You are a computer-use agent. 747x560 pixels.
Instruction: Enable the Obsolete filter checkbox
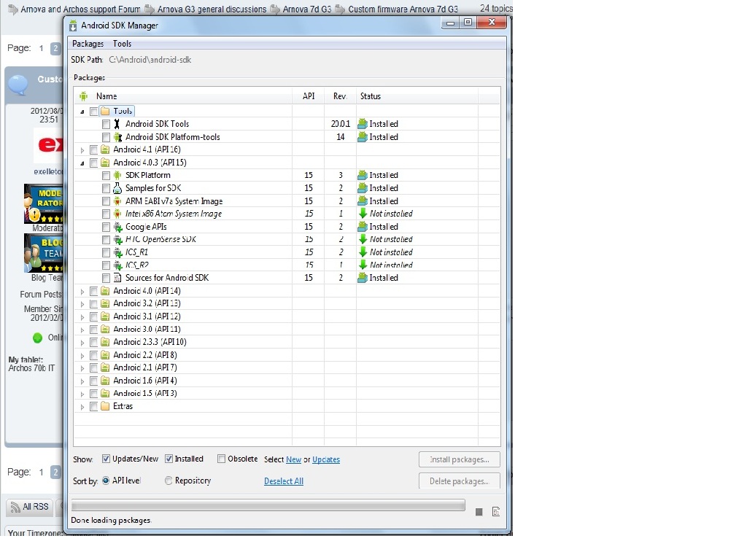click(221, 459)
